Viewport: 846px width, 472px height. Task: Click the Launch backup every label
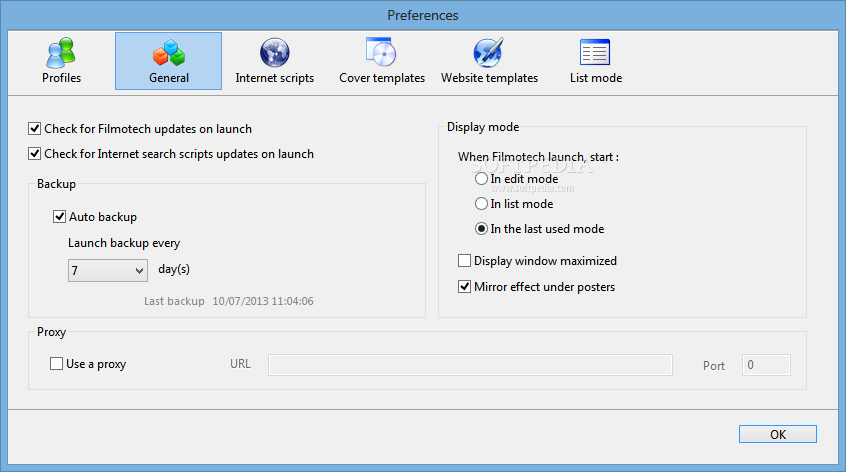point(124,243)
